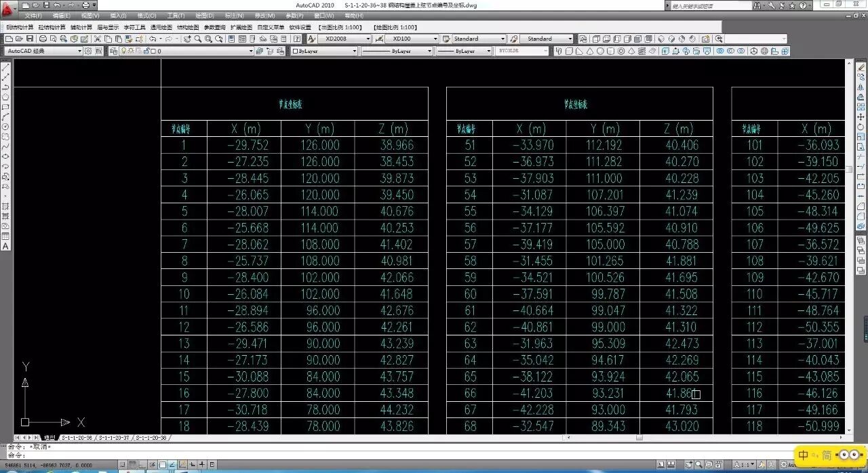Select the Sphere solid tool in modeling toolbar
Image resolution: width=868 pixels, height=473 pixels.
click(x=599, y=51)
